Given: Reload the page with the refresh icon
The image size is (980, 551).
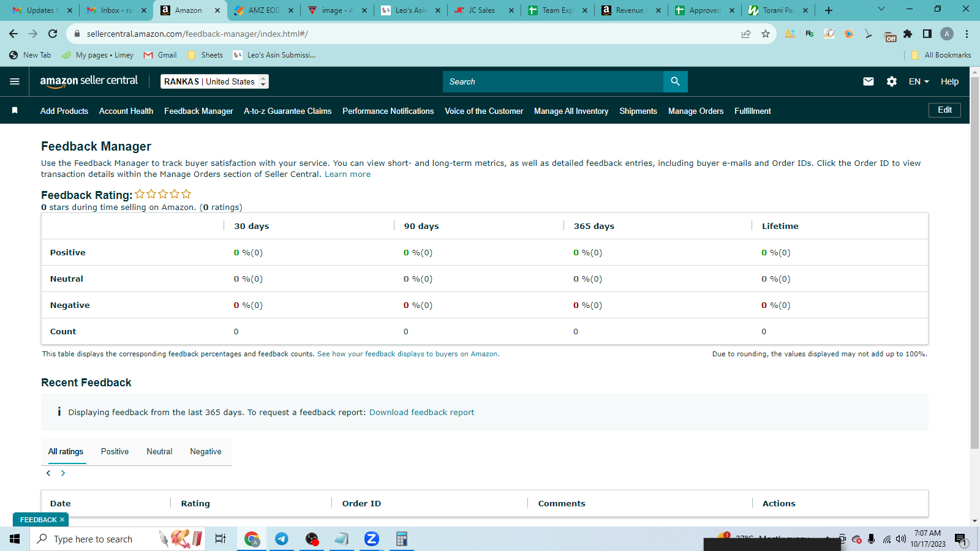Looking at the screenshot, I should point(53,34).
